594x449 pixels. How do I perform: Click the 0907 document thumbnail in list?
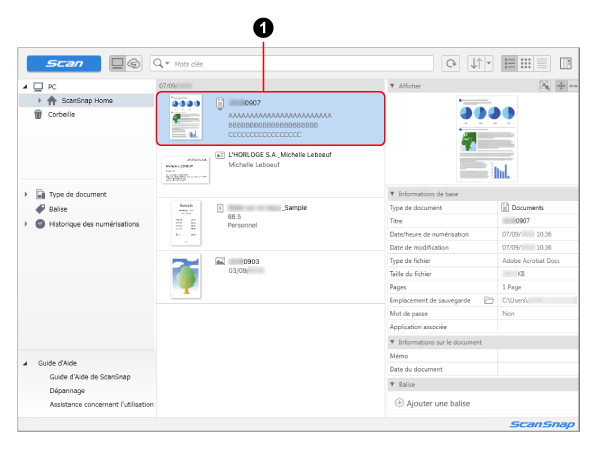(186, 117)
